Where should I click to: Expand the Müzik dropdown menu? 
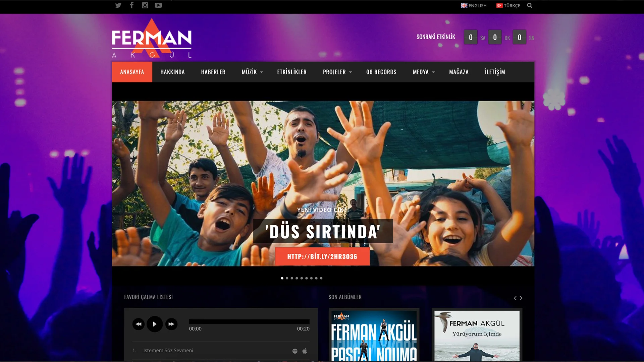tap(252, 72)
